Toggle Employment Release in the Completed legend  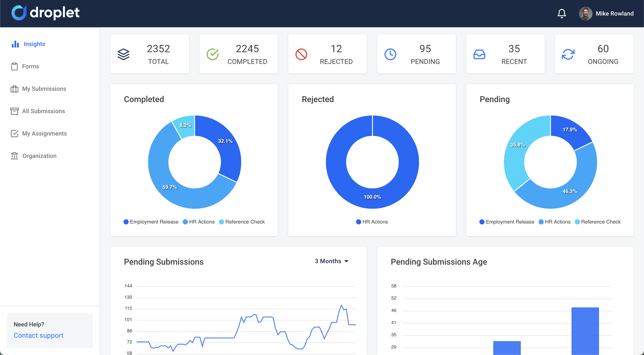(x=151, y=222)
